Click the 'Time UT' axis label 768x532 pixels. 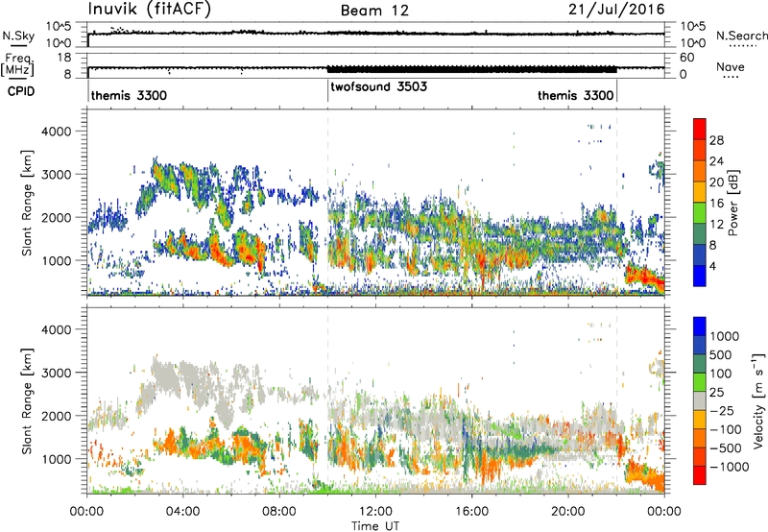coord(375,526)
